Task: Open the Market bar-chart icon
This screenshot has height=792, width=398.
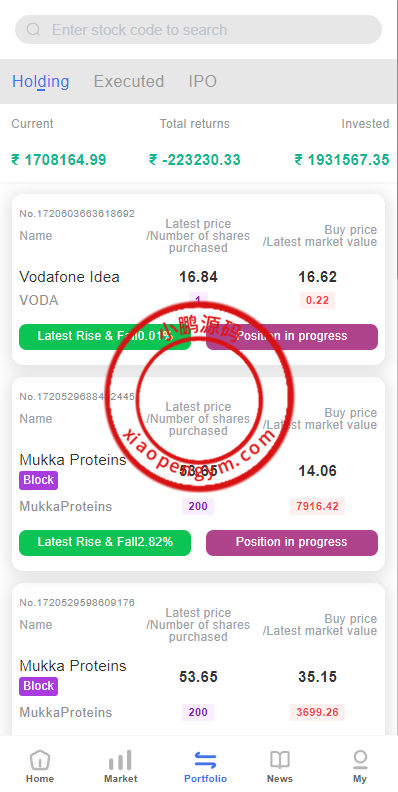Action: [120, 760]
